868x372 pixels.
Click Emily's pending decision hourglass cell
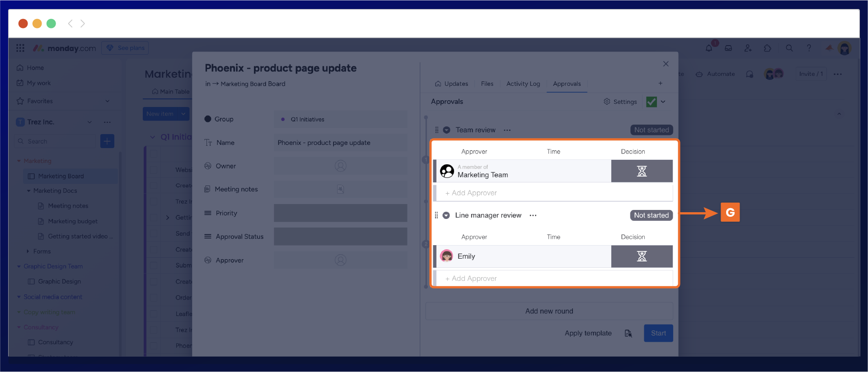click(642, 256)
